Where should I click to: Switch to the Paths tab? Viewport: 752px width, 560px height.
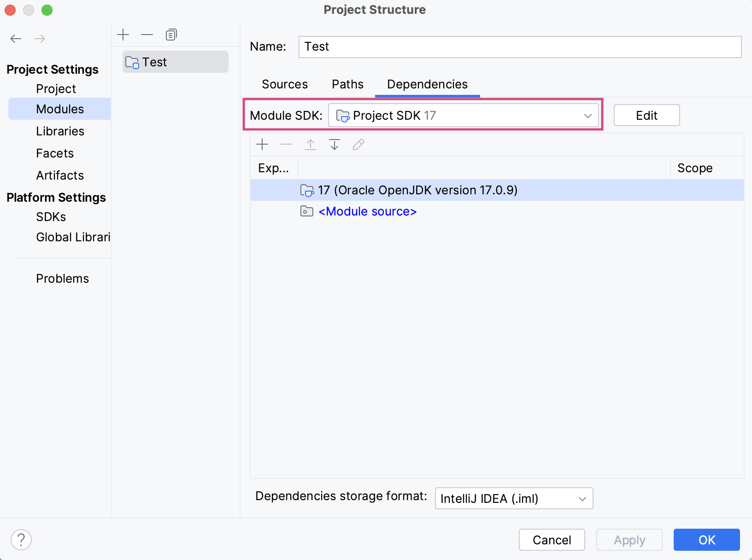click(348, 84)
